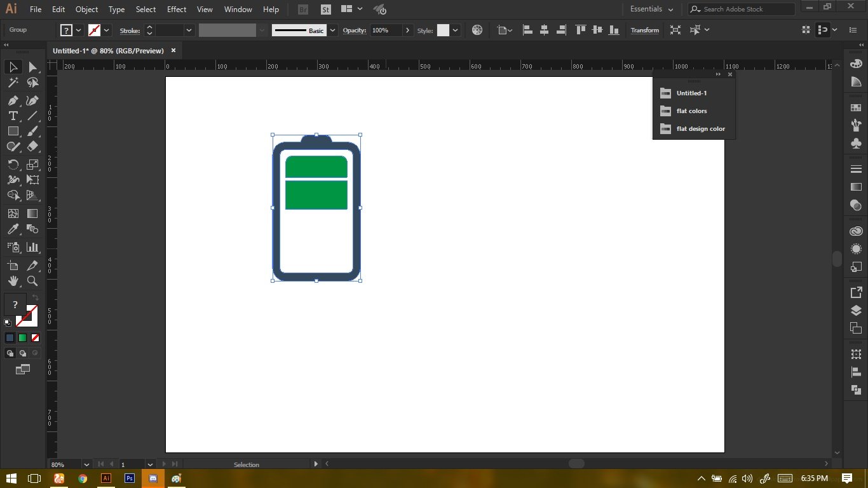Select the Eyedropper tool

13,229
